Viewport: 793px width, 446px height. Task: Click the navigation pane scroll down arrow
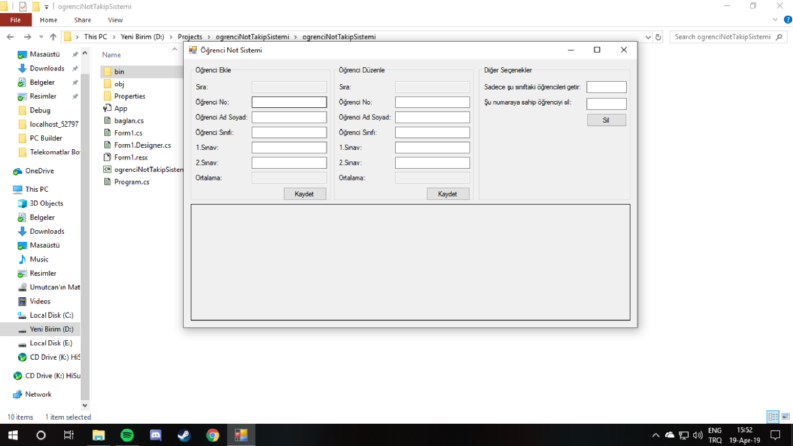click(85, 406)
